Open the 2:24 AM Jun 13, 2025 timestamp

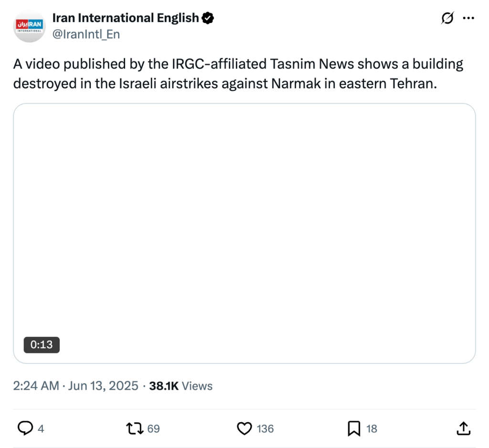(x=75, y=386)
